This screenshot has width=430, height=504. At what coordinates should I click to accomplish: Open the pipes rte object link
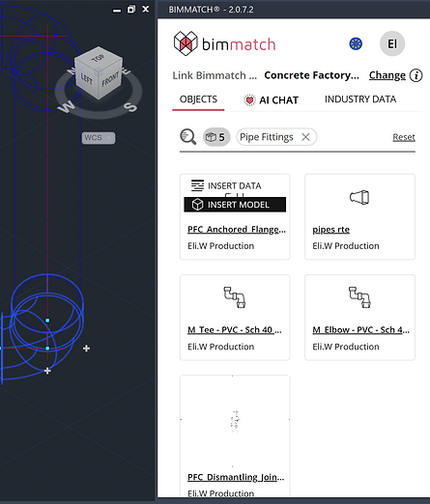pos(330,230)
